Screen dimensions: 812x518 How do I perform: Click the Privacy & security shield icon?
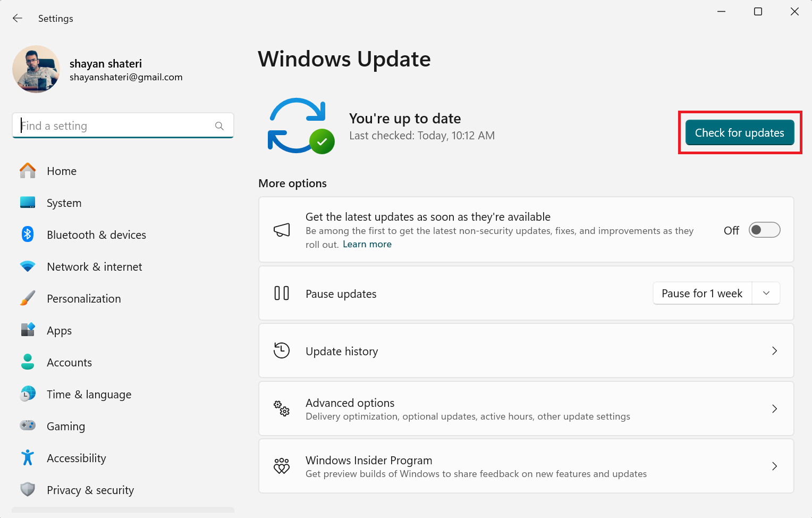pyautogui.click(x=28, y=490)
